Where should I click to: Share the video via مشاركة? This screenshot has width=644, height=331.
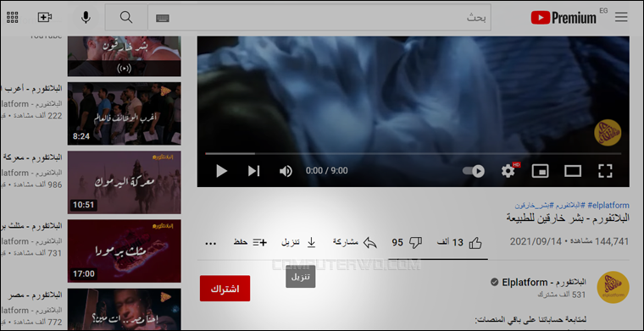coord(355,243)
